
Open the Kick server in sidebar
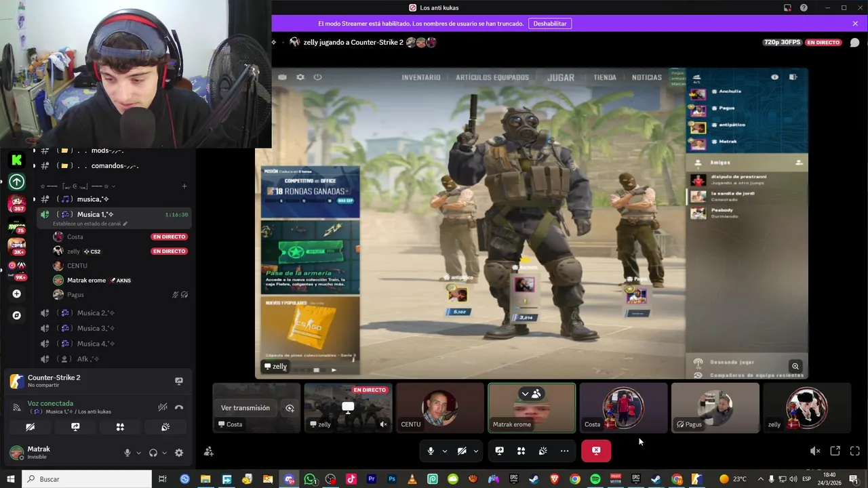[x=16, y=160]
